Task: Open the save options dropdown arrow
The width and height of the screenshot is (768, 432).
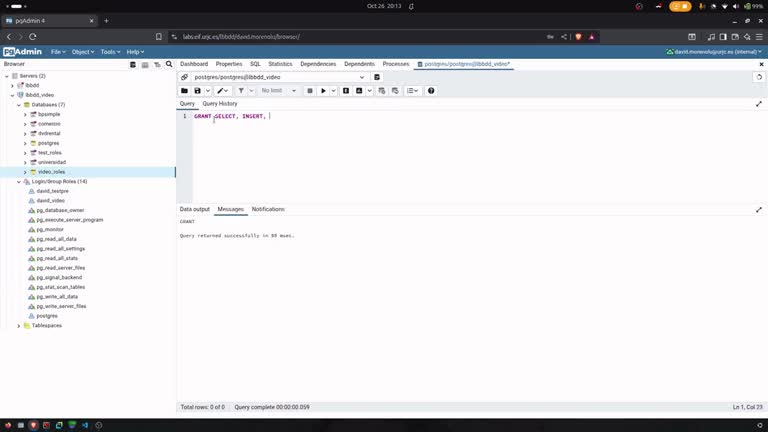Action: (x=208, y=91)
